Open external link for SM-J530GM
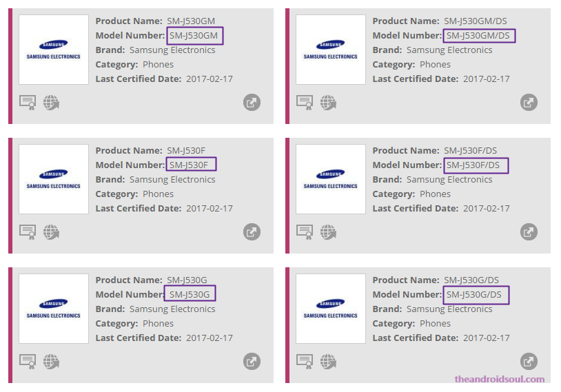This screenshot has height=392, width=561. pyautogui.click(x=252, y=103)
